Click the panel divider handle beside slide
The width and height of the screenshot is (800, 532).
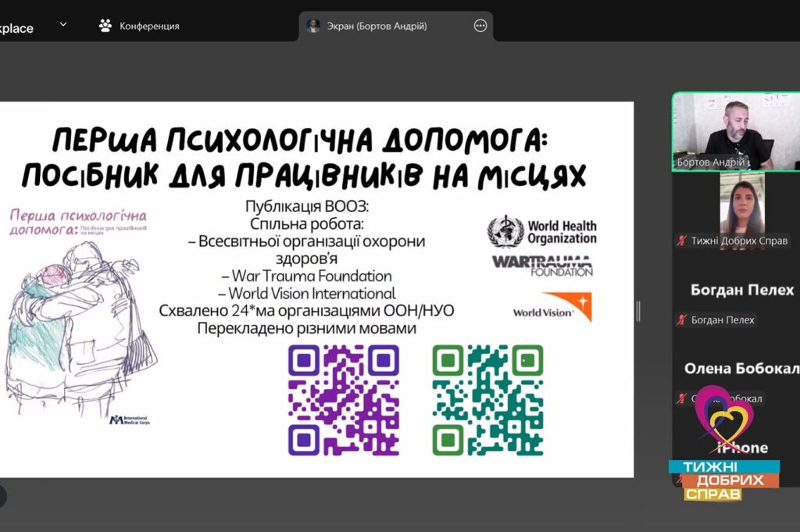pos(638,311)
